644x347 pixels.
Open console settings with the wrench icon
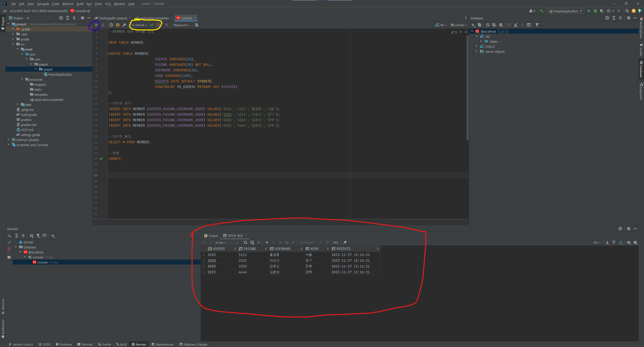click(x=124, y=25)
